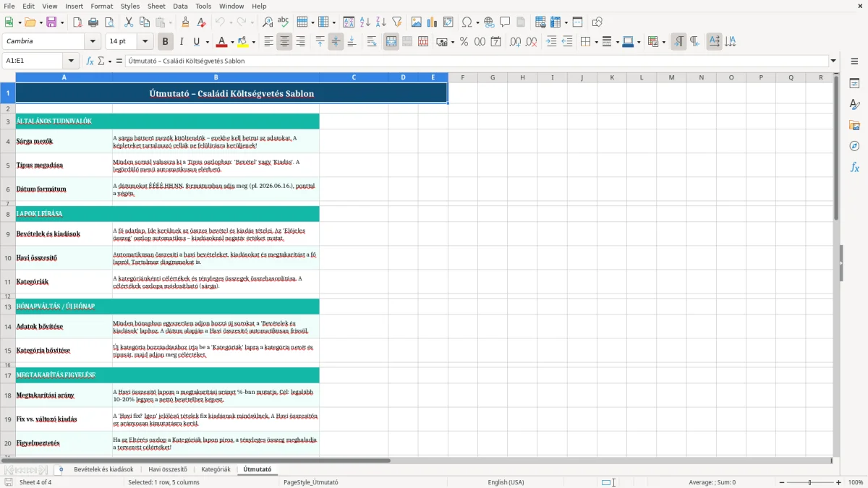
Task: Open Find & Replace
Action: click(x=268, y=22)
